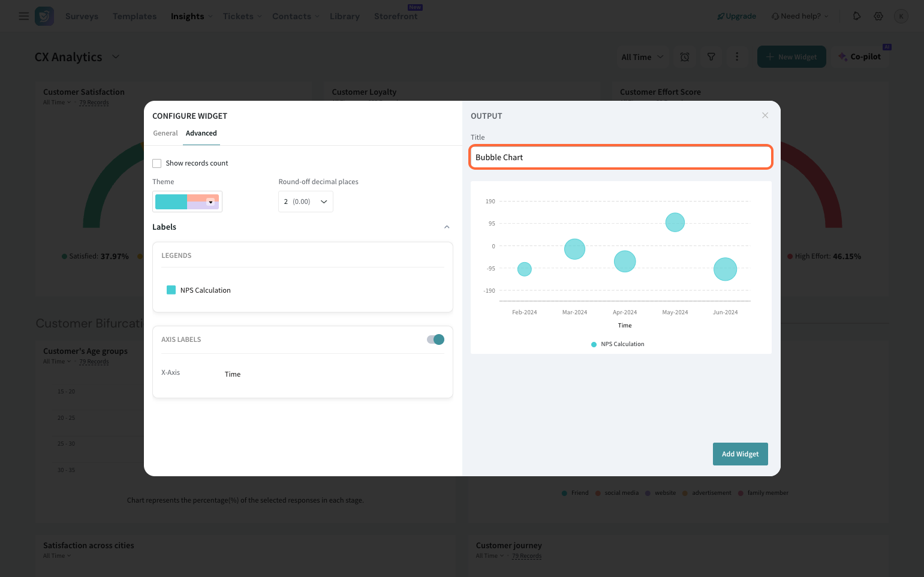Click the SurveySparrow logo icon

tap(44, 16)
